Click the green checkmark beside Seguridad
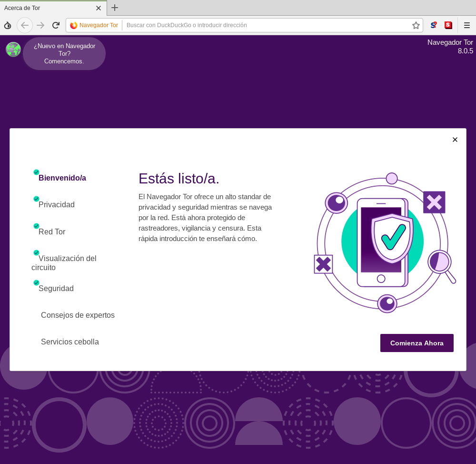 pyautogui.click(x=36, y=282)
